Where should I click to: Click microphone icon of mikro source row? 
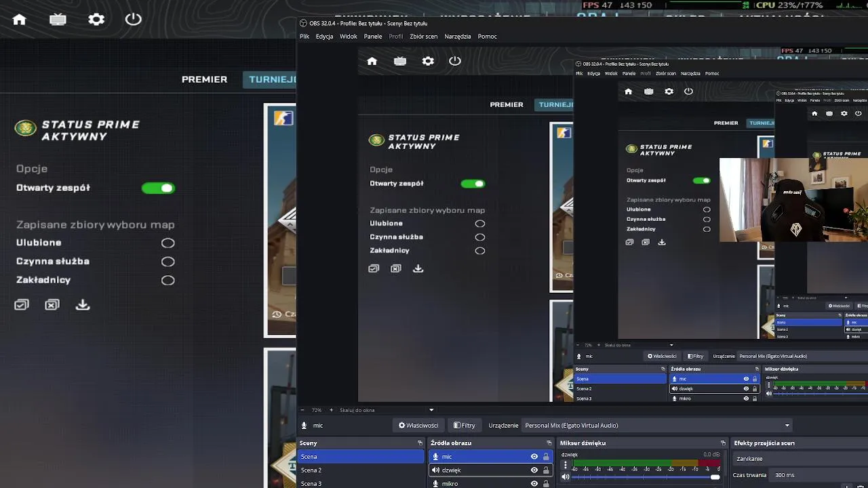(x=435, y=484)
